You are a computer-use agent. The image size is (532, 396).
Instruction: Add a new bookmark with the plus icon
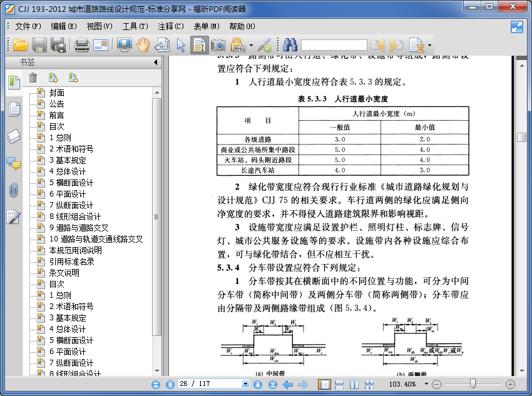[x=53, y=78]
